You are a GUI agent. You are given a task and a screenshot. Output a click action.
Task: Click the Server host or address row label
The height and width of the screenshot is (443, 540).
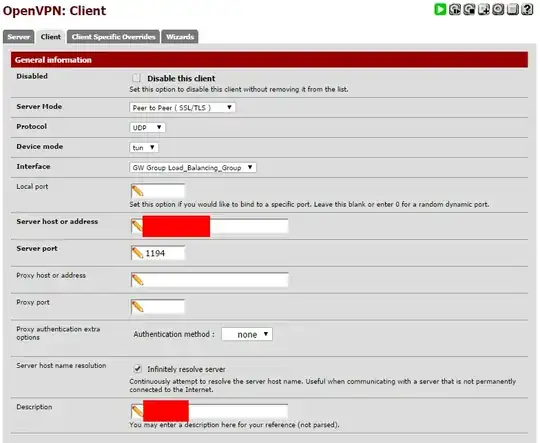point(57,222)
